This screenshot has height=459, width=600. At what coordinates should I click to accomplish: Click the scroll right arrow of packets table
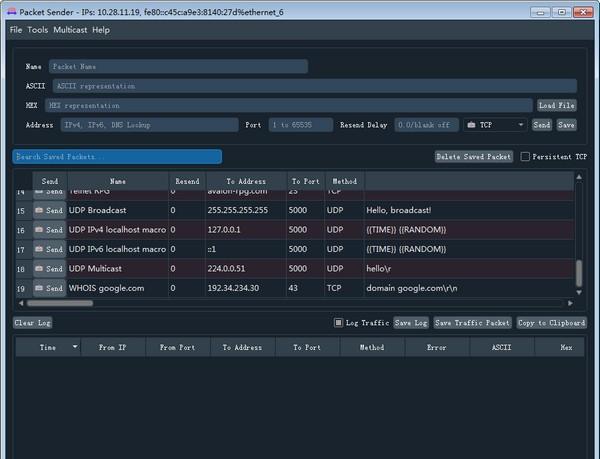(570, 303)
